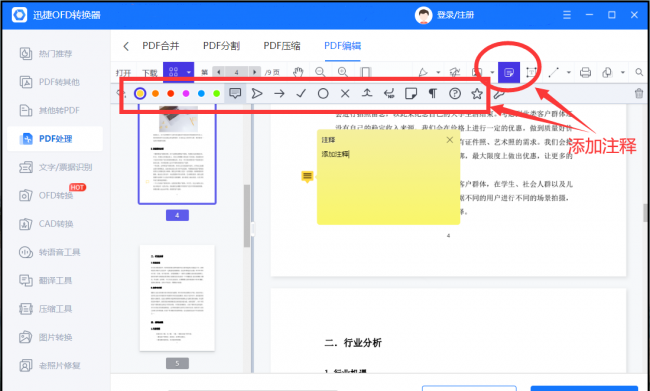
Task: Switch to the PDF压缩 tab
Action: (282, 46)
